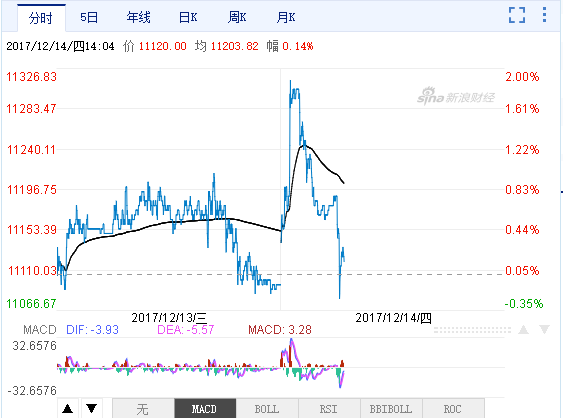Select the 月K chart tab
This screenshot has width=563, height=418.
pyautogui.click(x=286, y=17)
